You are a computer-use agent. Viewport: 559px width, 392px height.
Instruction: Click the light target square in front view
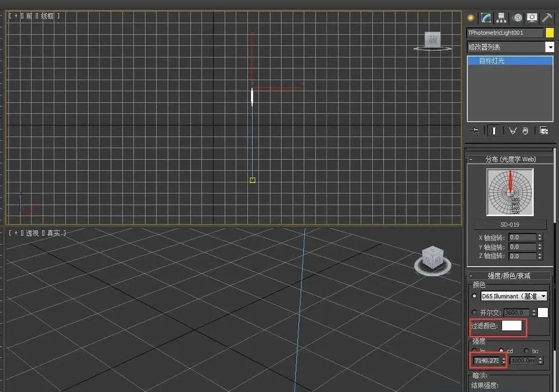[253, 180]
